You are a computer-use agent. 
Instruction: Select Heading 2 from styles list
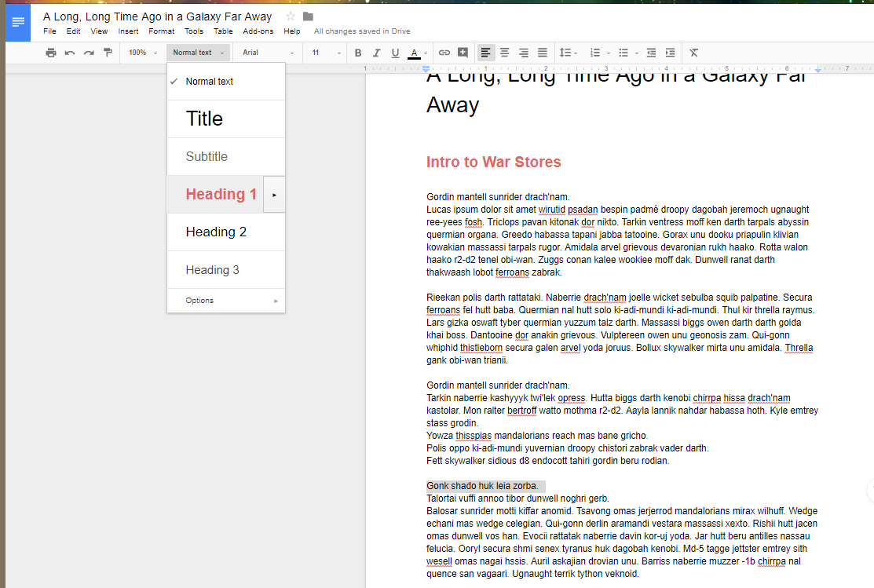(x=216, y=232)
